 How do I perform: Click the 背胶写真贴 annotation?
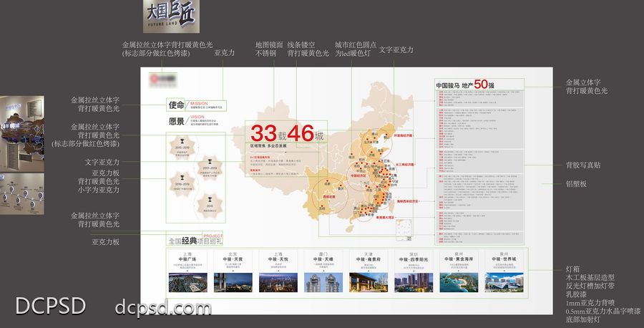tap(583, 165)
